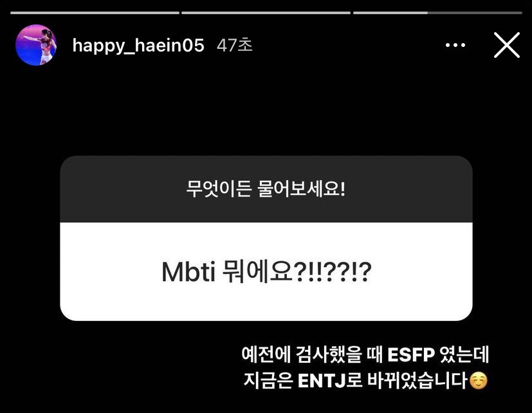Image resolution: width=532 pixels, height=413 pixels.
Task: Click the 뭐에요 text in the question
Action: (257, 272)
